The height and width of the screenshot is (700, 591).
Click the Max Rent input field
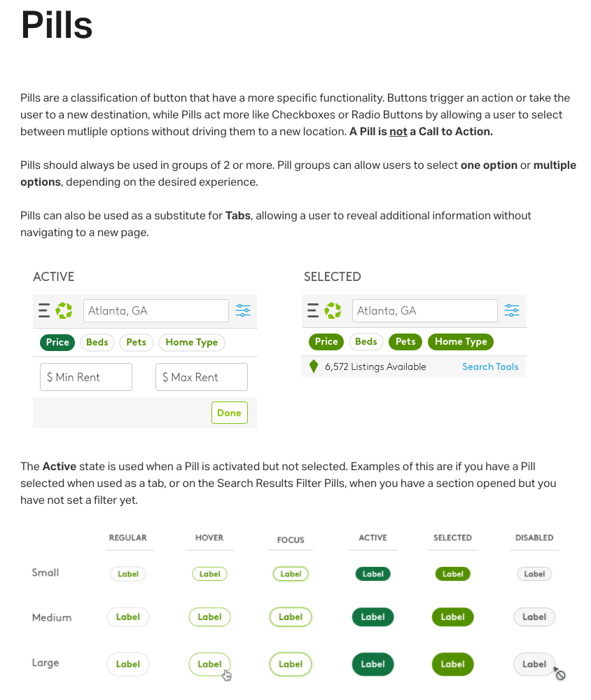(x=202, y=377)
